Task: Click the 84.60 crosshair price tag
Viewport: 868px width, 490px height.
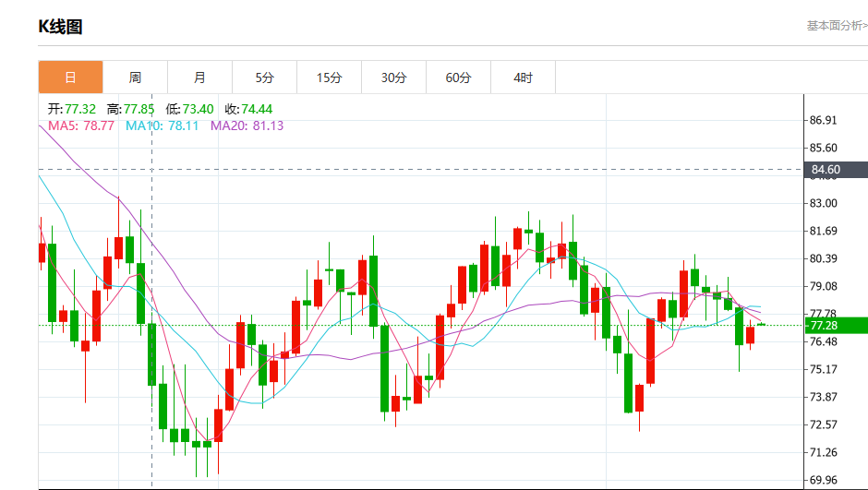Action: [x=826, y=170]
